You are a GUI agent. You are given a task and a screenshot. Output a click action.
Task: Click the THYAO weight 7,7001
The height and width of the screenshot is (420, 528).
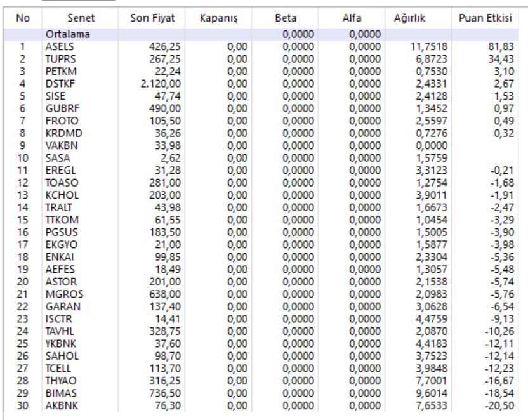pyautogui.click(x=432, y=381)
